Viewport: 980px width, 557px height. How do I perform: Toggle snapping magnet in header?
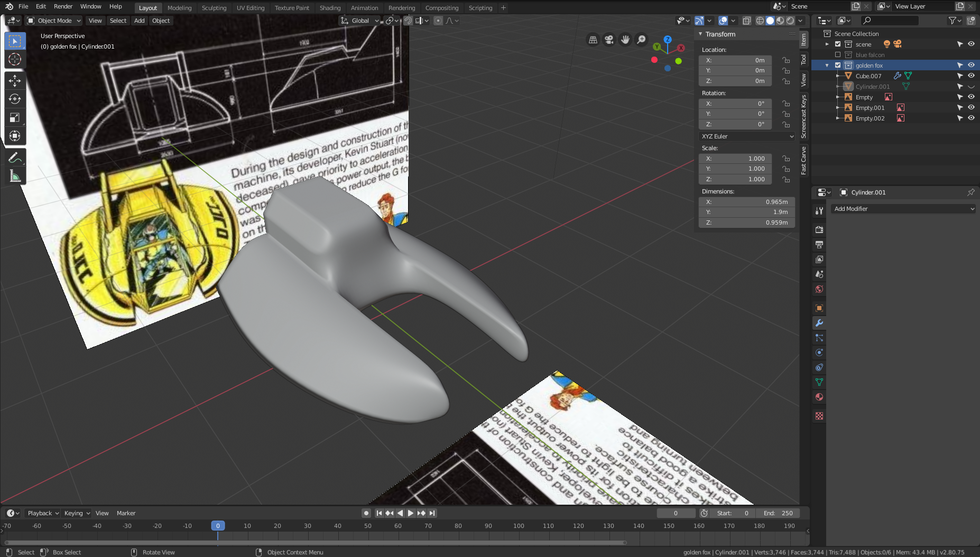(x=408, y=21)
